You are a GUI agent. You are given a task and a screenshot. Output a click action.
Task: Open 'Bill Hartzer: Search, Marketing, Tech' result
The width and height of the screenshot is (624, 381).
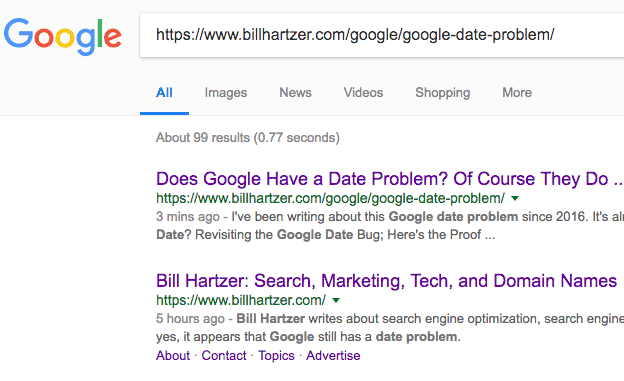pos(386,281)
